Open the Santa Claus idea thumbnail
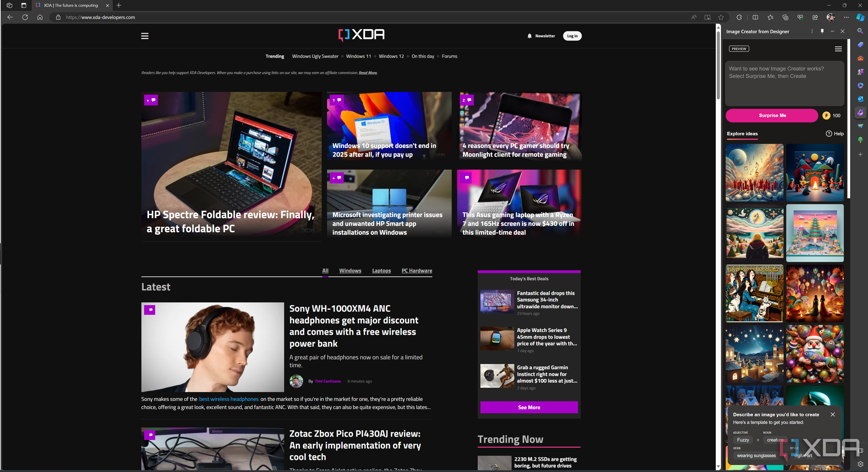The width and height of the screenshot is (868, 472). (815, 354)
